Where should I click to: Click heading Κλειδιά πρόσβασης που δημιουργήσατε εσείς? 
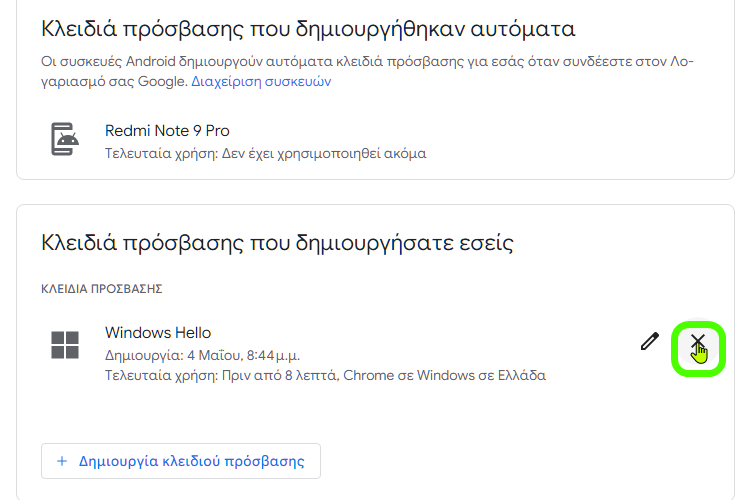(277, 242)
